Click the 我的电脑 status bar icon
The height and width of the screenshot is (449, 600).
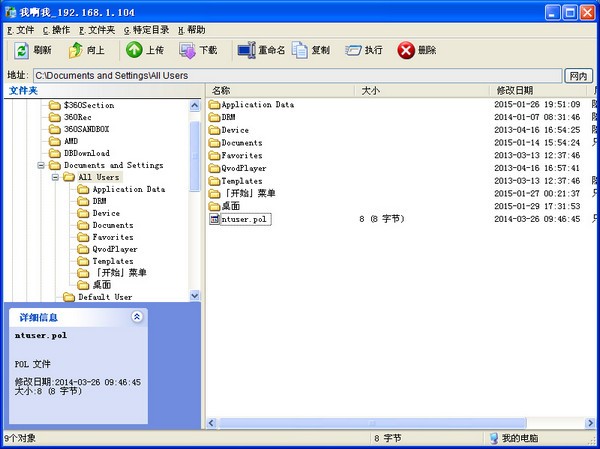(x=494, y=438)
